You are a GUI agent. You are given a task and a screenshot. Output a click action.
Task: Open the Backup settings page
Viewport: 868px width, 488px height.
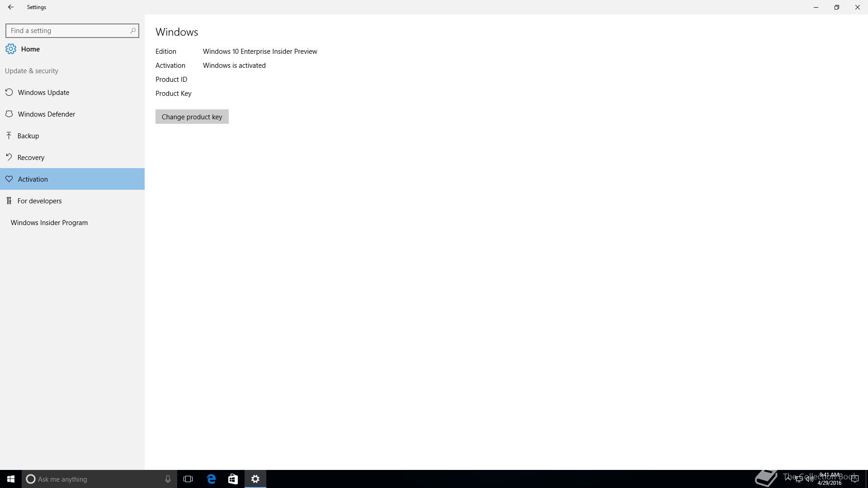[28, 136]
